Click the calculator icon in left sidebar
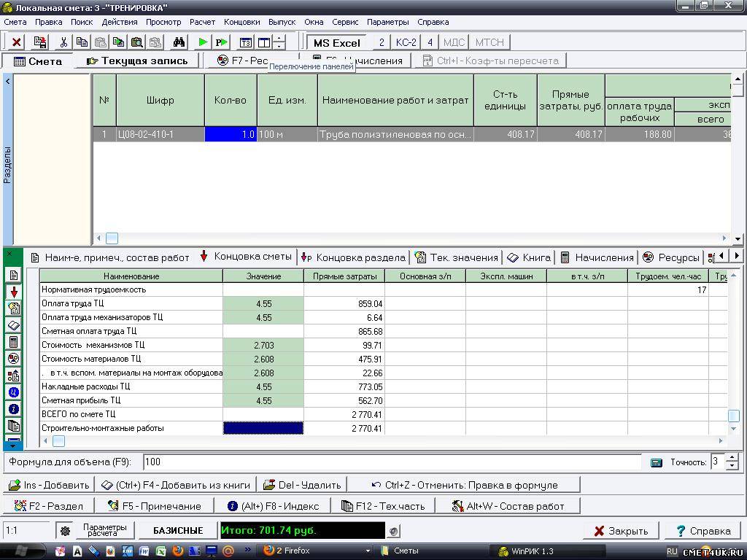 (13, 342)
